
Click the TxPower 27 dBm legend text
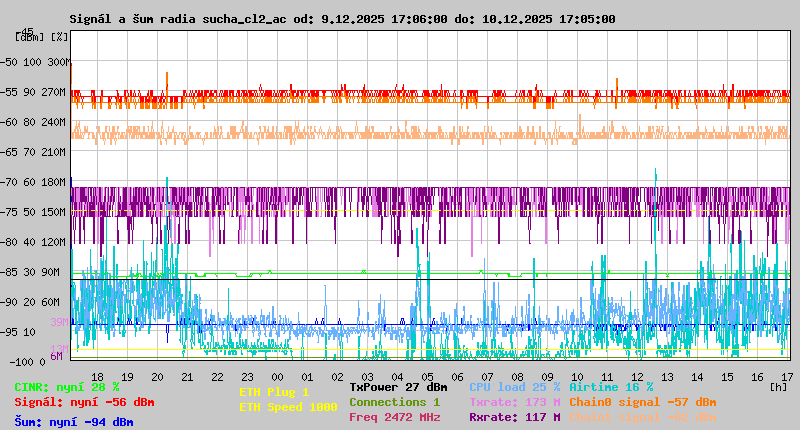click(x=398, y=387)
